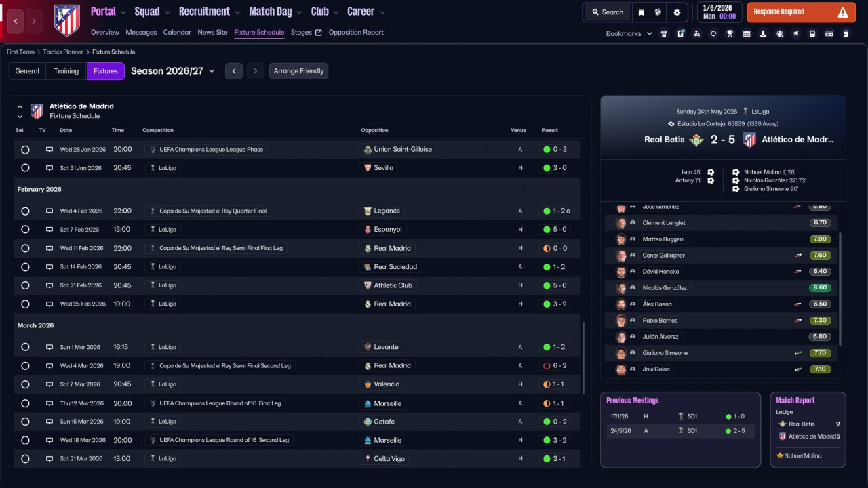Image resolution: width=868 pixels, height=488 pixels.
Task: Click the Getafe club badge in fixtures
Action: (368, 422)
